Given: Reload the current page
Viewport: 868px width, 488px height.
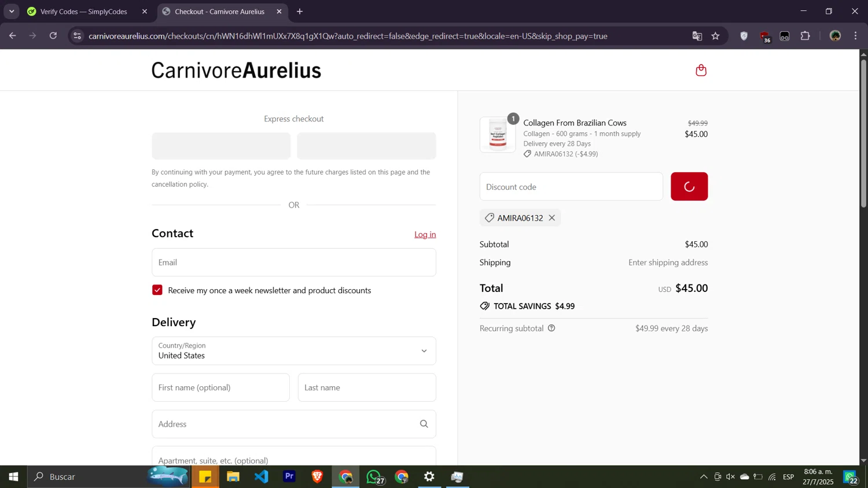Looking at the screenshot, I should tap(53, 36).
